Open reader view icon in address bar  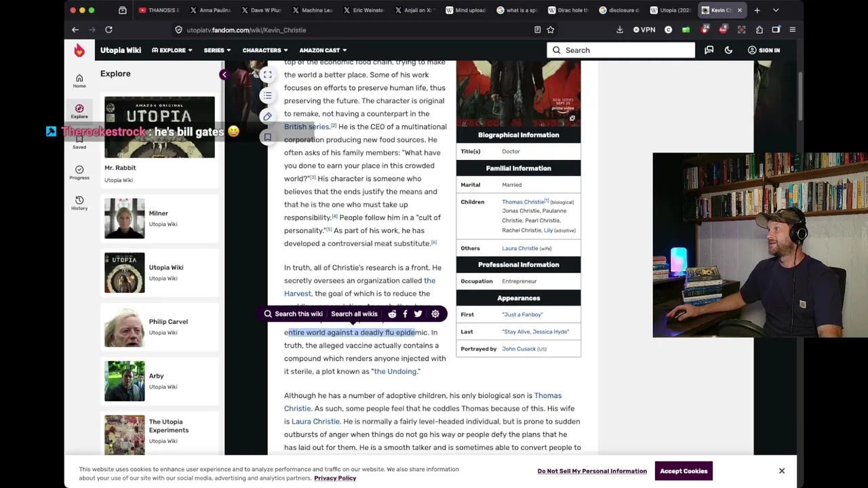[x=537, y=30]
